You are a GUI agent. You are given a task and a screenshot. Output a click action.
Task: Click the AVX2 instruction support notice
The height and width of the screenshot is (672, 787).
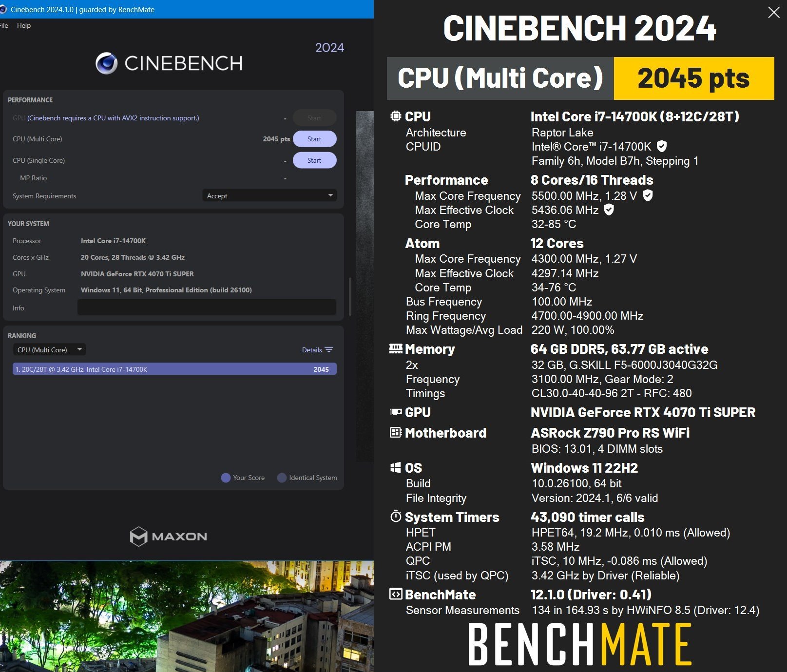(113, 118)
